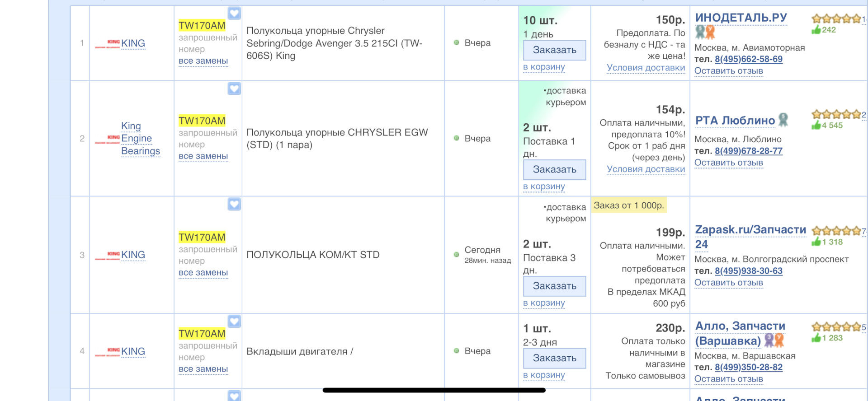Click the price 230р.

click(670, 328)
